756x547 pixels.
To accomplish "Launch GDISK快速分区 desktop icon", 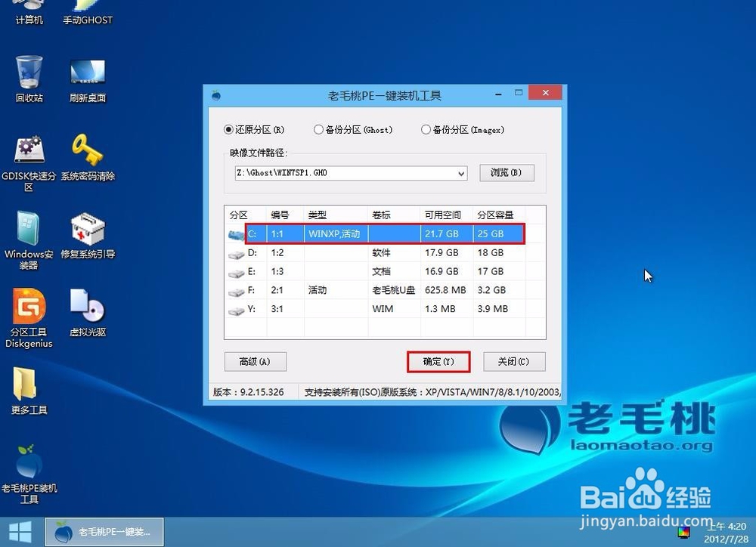I will pos(29,165).
